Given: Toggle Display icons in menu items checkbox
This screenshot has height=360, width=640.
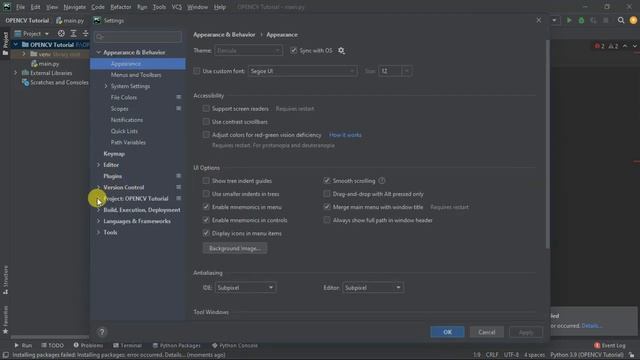Looking at the screenshot, I should click(206, 233).
